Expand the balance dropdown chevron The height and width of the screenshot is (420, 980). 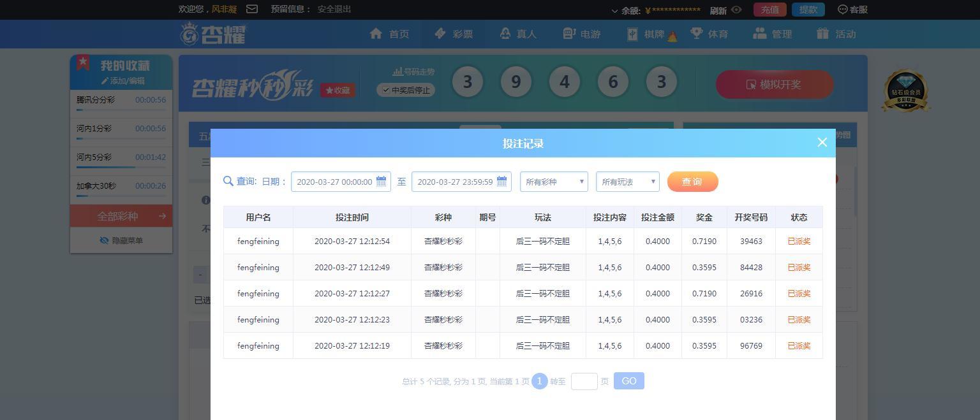pyautogui.click(x=614, y=11)
